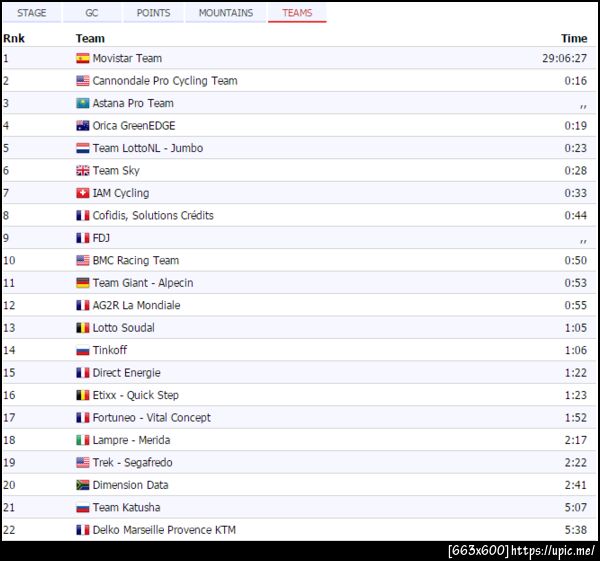Viewport: 600px width, 561px height.
Task: Open the BMC Racing Team link
Action: [135, 260]
